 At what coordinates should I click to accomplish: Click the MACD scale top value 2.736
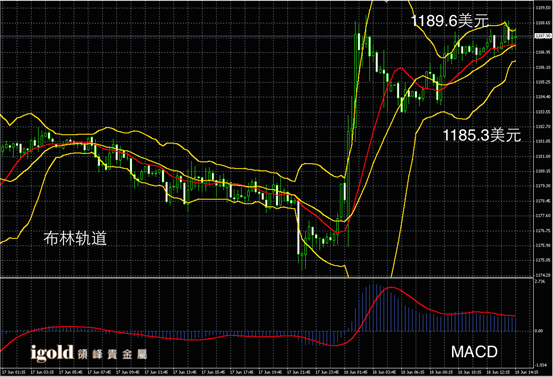[x=540, y=281]
